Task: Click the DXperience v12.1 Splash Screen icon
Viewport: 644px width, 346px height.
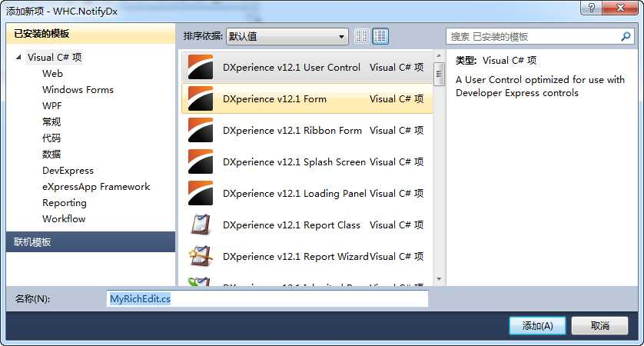Action: pos(201,161)
